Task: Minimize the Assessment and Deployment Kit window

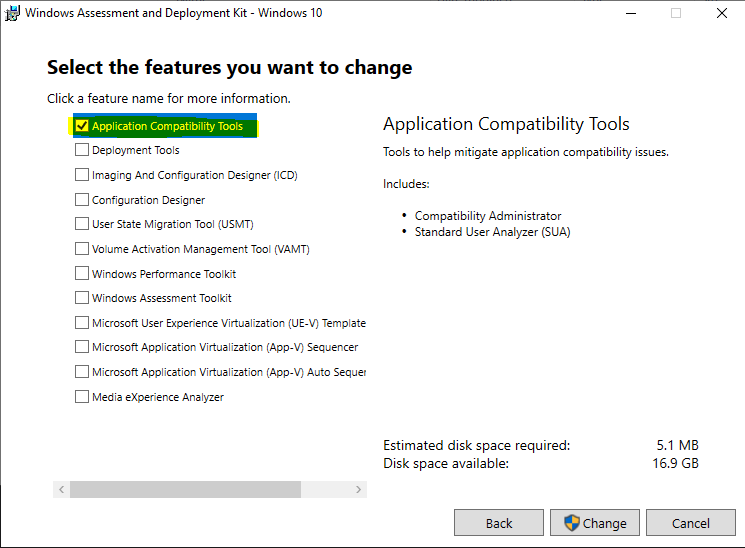Action: coord(630,13)
